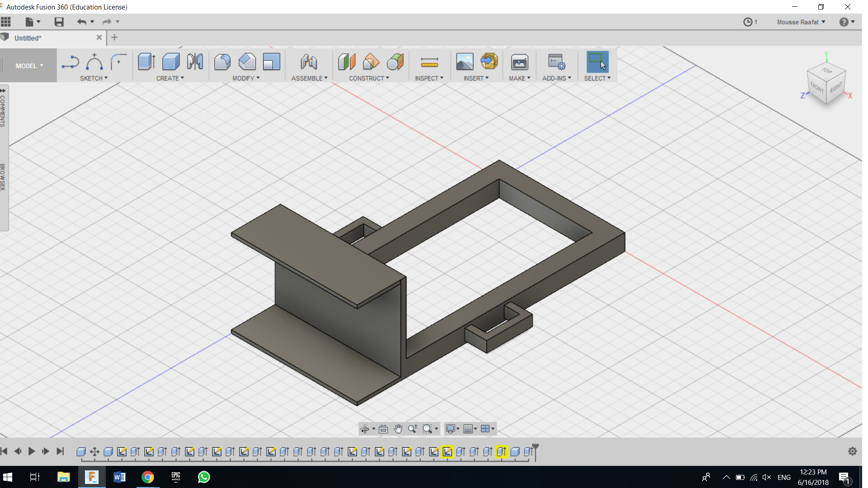Undo the last action
Screen dimensions: 868x488
point(81,22)
